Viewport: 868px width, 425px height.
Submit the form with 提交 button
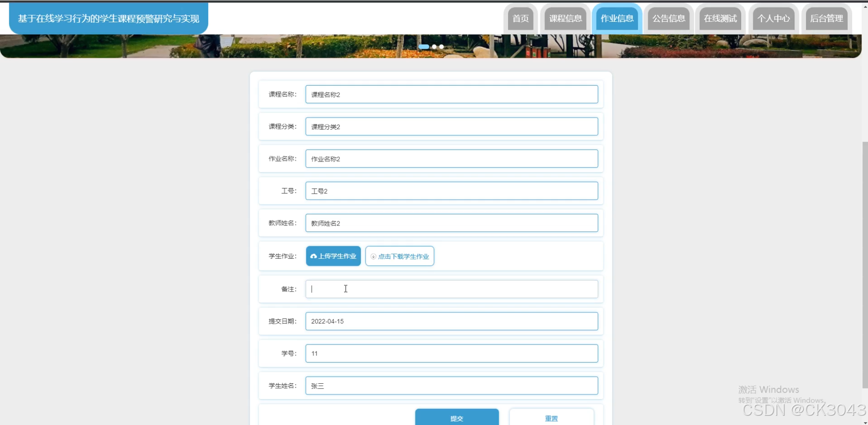click(x=457, y=417)
